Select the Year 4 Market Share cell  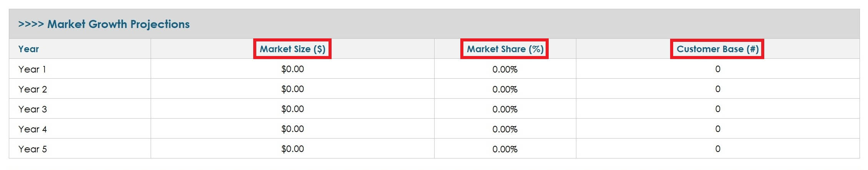(505, 129)
